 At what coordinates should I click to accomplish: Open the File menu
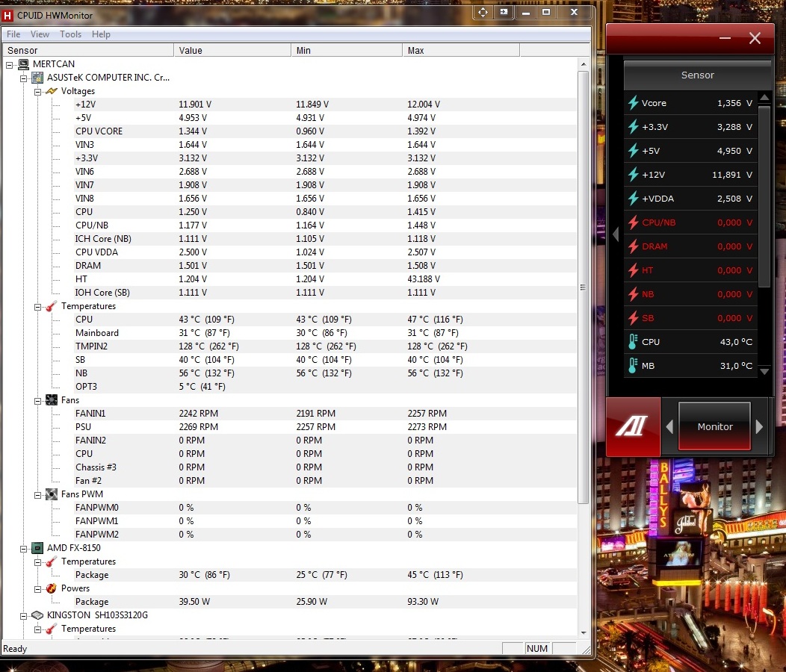(13, 34)
